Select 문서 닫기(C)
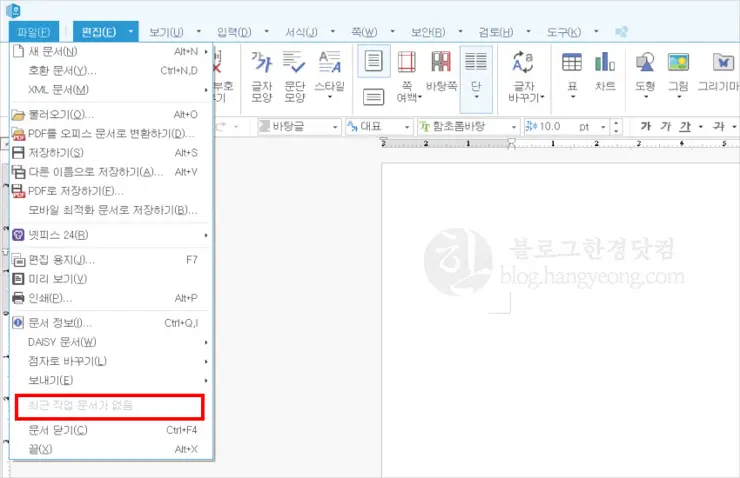Viewport: 740px width, 478px height. click(x=111, y=430)
